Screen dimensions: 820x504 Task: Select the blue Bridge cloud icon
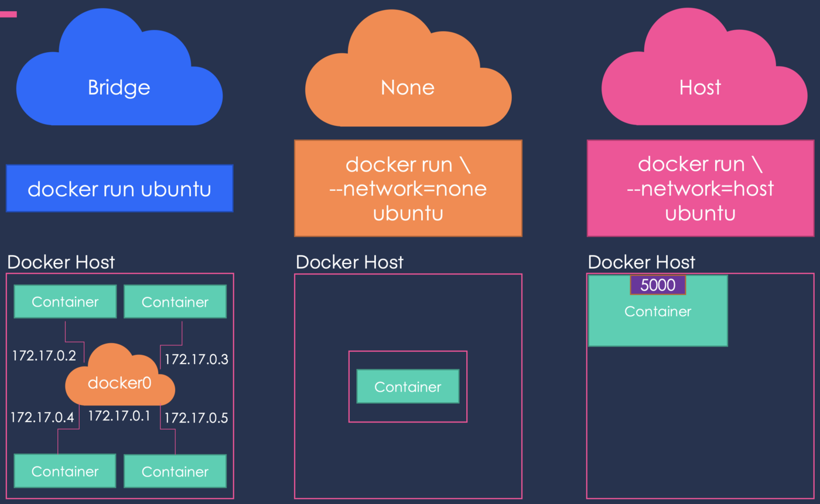point(119,76)
